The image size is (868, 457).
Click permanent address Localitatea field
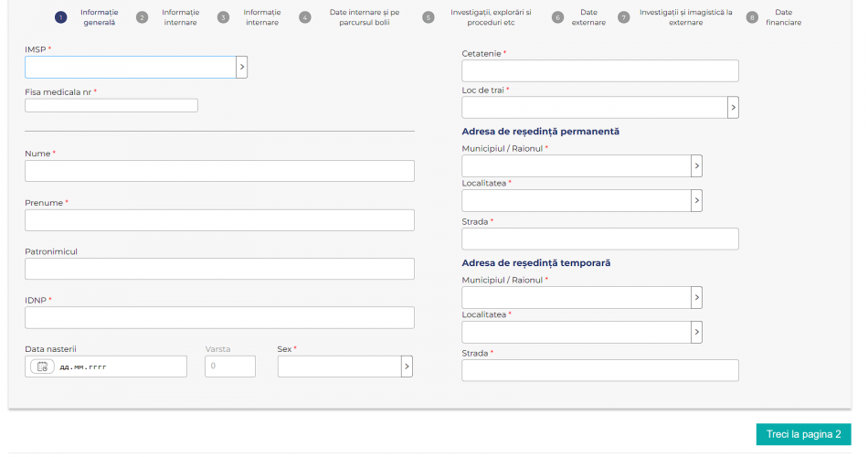[577, 200]
